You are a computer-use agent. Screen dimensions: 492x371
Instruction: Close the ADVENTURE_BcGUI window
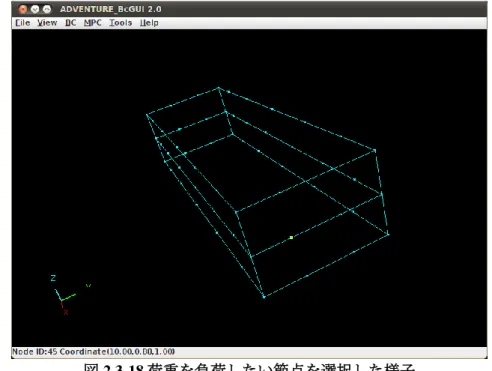(x=23, y=9)
